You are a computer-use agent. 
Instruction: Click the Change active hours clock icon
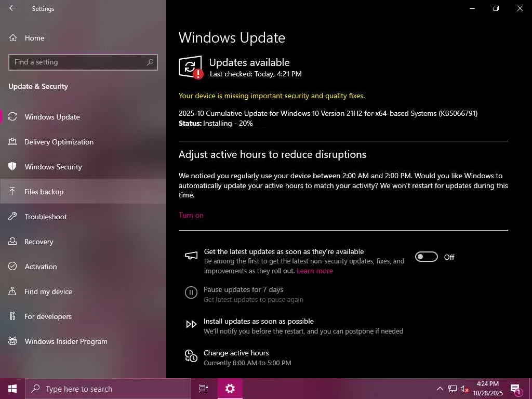[x=191, y=355]
